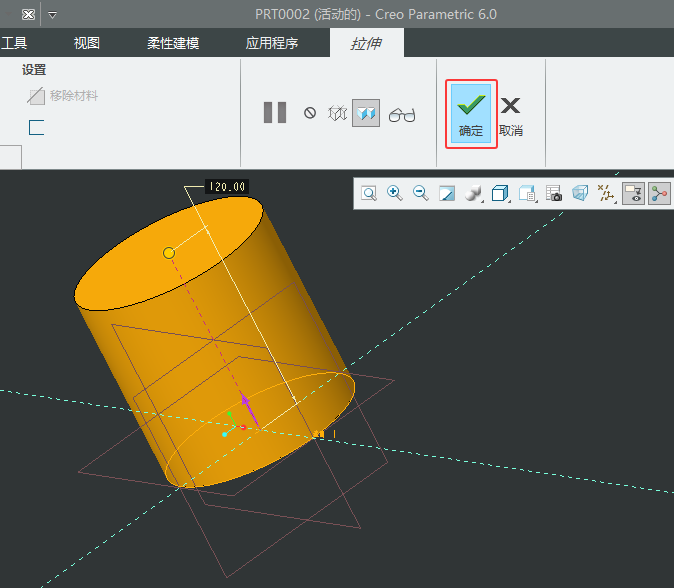Click the zoom in icon
The height and width of the screenshot is (588, 674).
(x=395, y=194)
